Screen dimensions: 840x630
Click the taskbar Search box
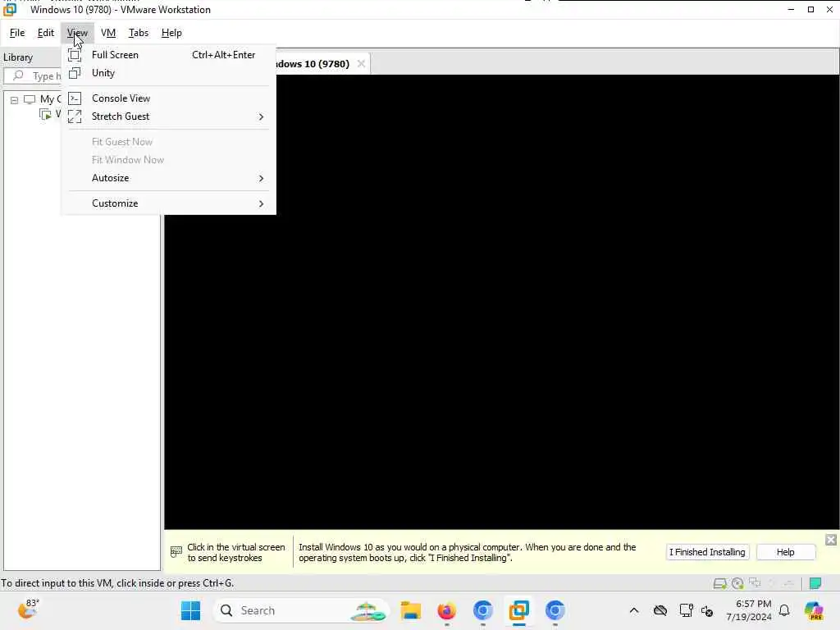(302, 610)
